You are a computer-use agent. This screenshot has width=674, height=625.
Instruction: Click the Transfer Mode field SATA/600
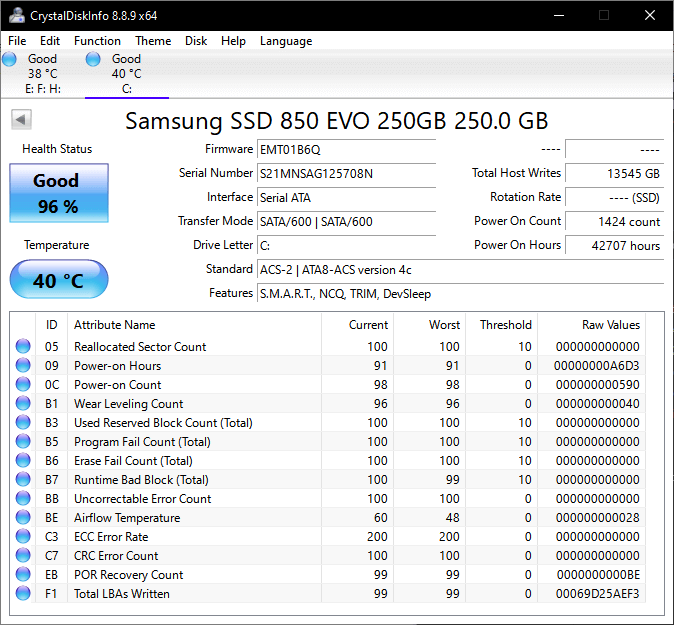point(346,222)
